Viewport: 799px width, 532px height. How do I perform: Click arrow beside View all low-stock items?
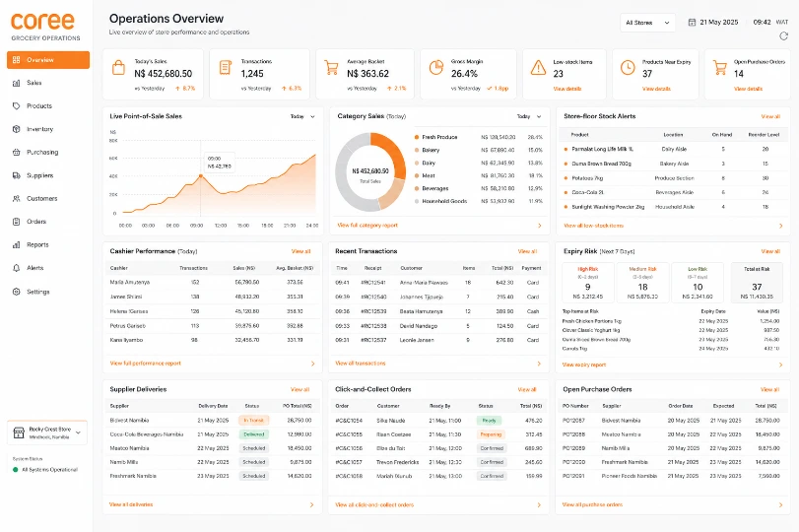780,226
